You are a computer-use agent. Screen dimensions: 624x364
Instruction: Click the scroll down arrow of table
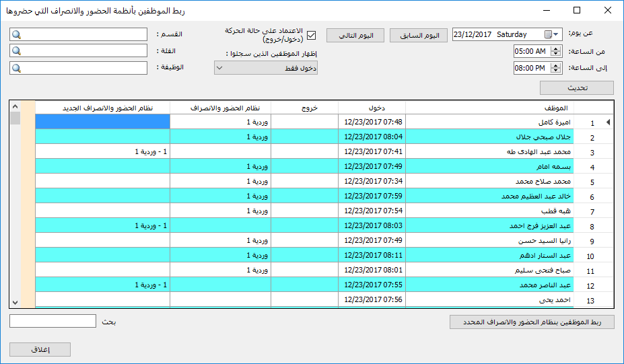pyautogui.click(x=15, y=303)
